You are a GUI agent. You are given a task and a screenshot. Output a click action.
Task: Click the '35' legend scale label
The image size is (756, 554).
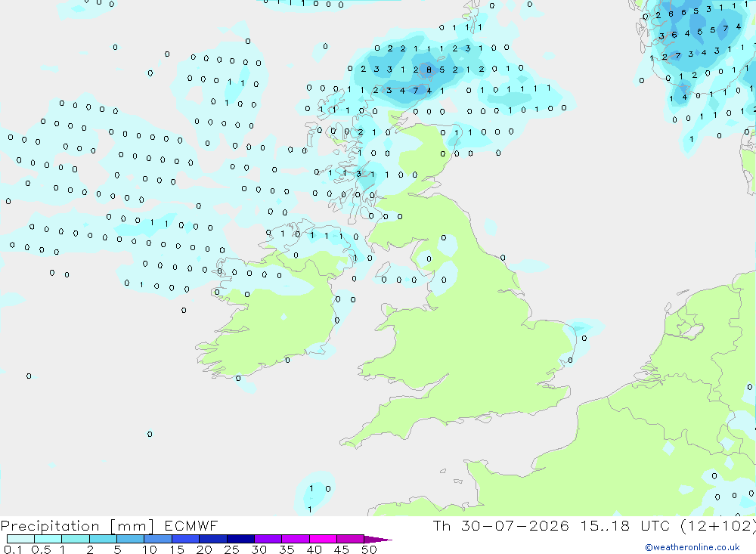287,549
